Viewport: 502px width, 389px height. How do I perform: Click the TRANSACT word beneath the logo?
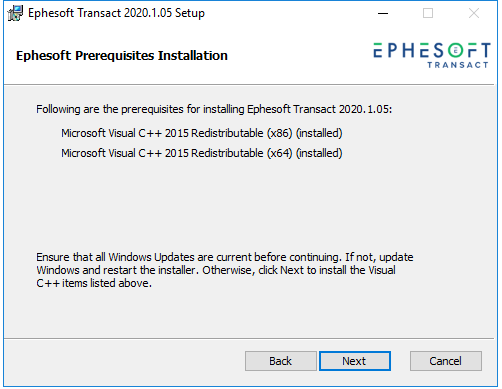tap(458, 65)
